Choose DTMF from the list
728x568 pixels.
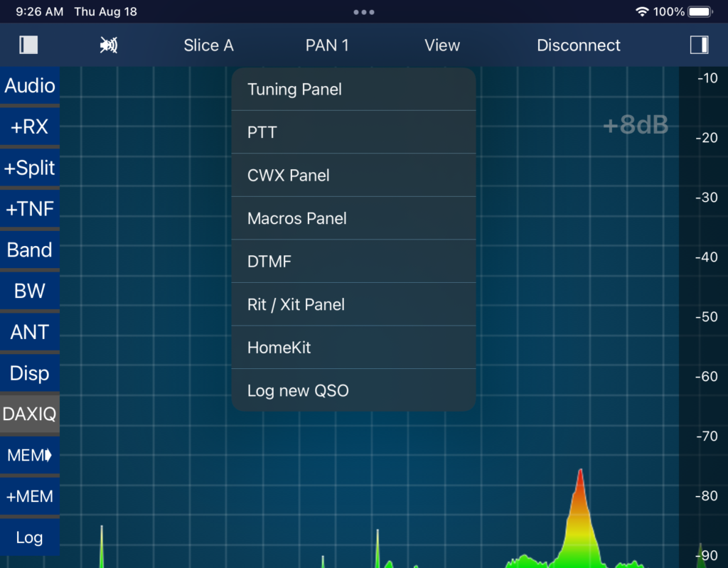(354, 262)
